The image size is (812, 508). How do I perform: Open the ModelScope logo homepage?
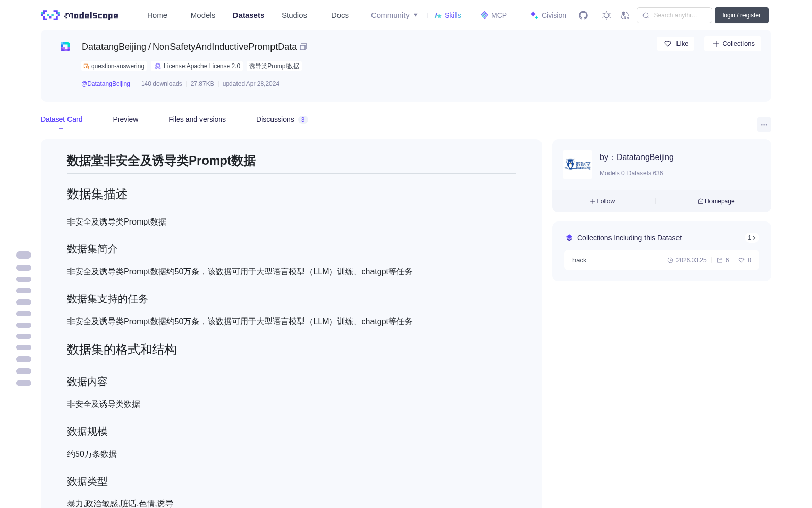(x=80, y=15)
